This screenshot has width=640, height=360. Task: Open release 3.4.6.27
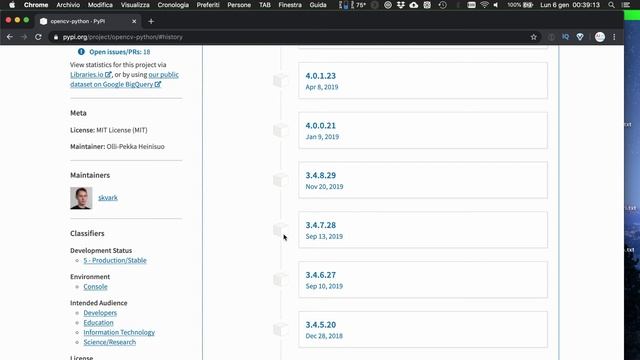point(423,280)
